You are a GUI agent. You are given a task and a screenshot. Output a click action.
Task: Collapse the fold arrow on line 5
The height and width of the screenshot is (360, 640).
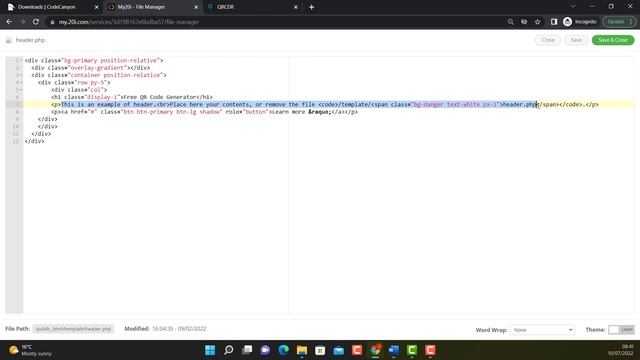(x=21, y=90)
